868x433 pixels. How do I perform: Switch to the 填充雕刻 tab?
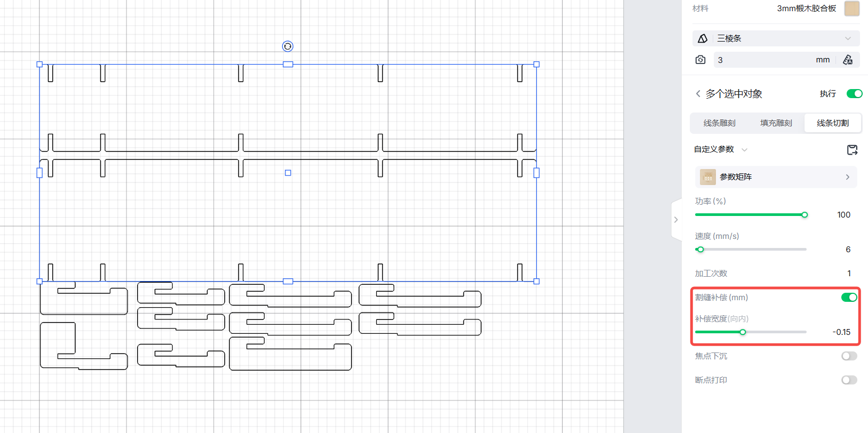pyautogui.click(x=776, y=123)
